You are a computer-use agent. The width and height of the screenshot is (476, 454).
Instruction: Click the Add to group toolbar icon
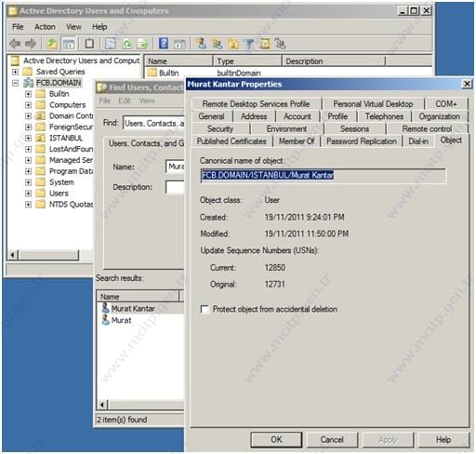(x=281, y=44)
